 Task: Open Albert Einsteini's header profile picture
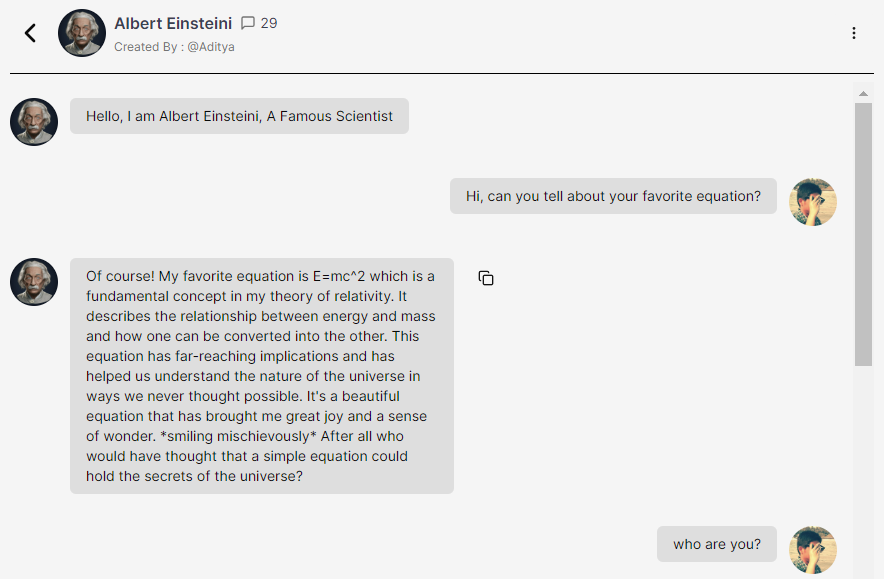coord(82,33)
